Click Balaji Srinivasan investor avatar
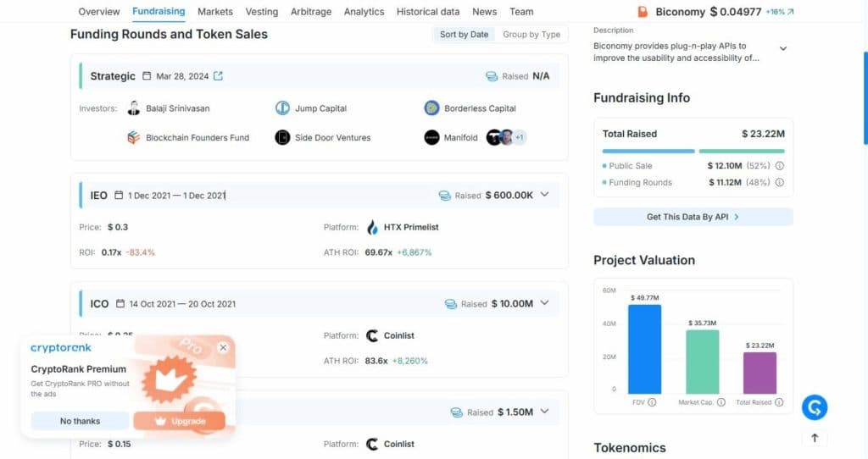The height and width of the screenshot is (459, 868). [x=133, y=108]
